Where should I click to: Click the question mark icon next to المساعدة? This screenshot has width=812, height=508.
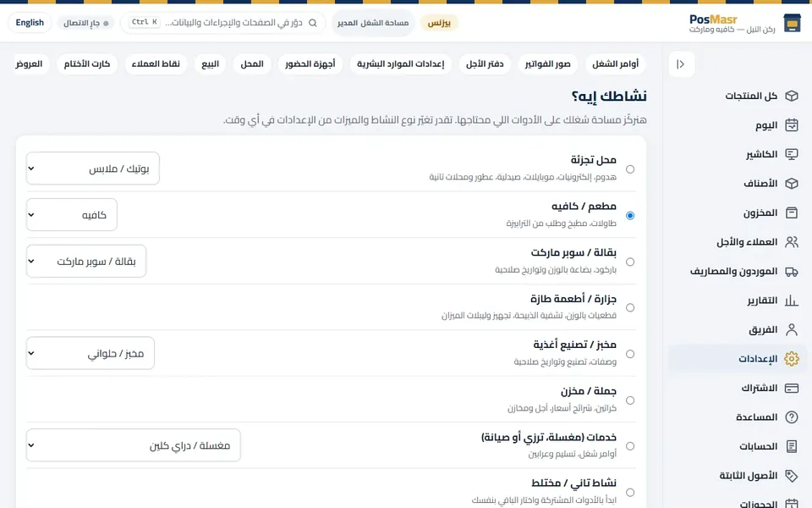point(792,417)
